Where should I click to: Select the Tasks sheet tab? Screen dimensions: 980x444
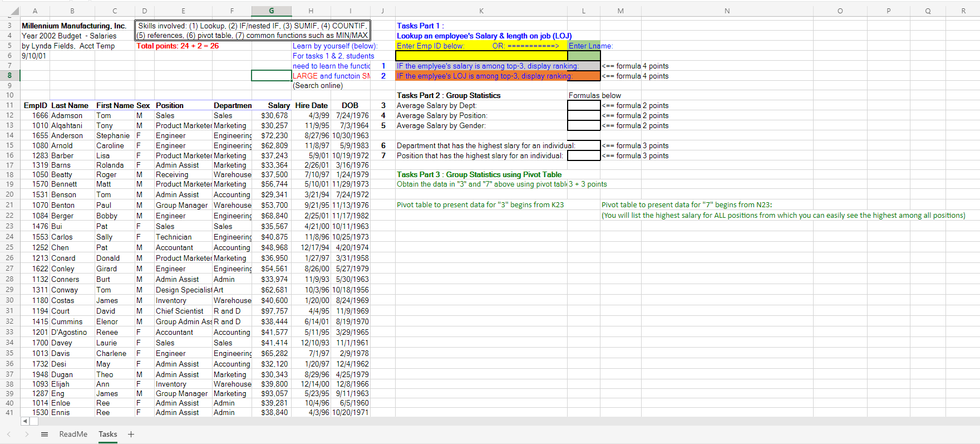click(x=108, y=434)
